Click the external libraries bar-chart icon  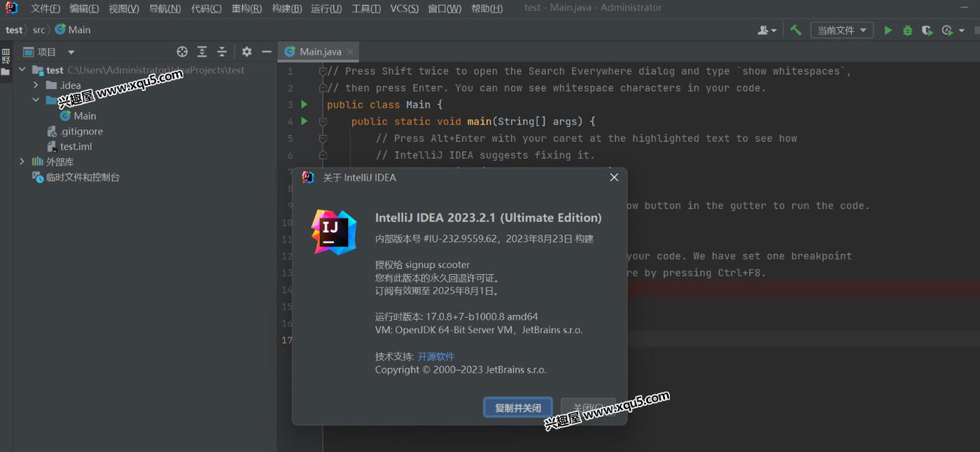37,162
